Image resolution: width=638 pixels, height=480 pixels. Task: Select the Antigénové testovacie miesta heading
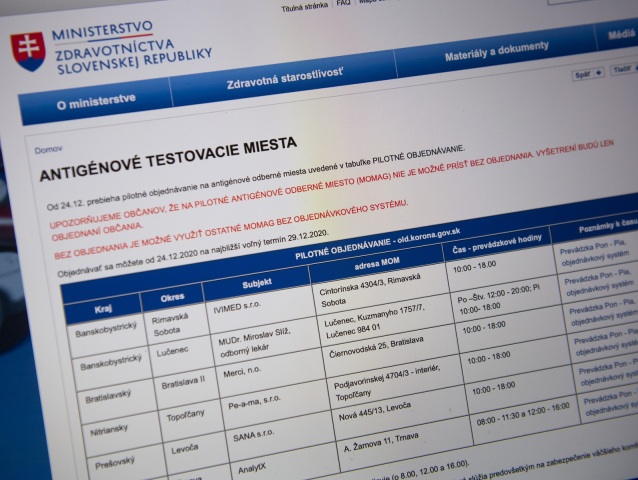pos(168,159)
